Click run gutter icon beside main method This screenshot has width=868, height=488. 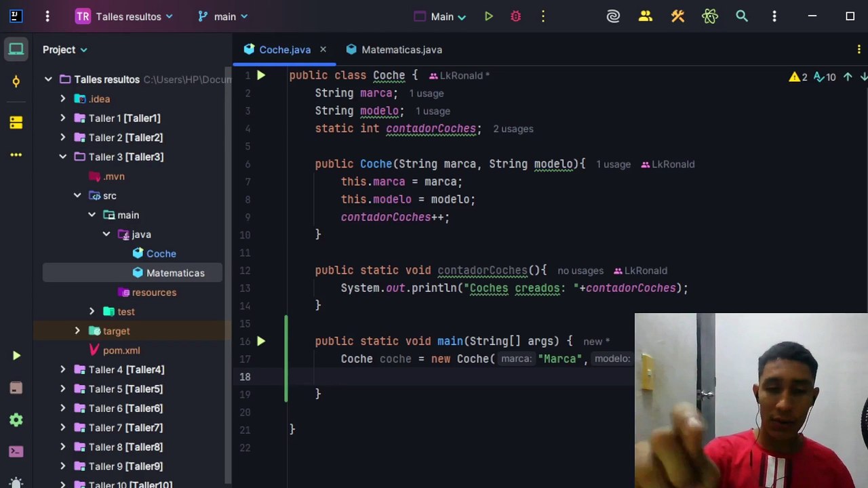261,341
